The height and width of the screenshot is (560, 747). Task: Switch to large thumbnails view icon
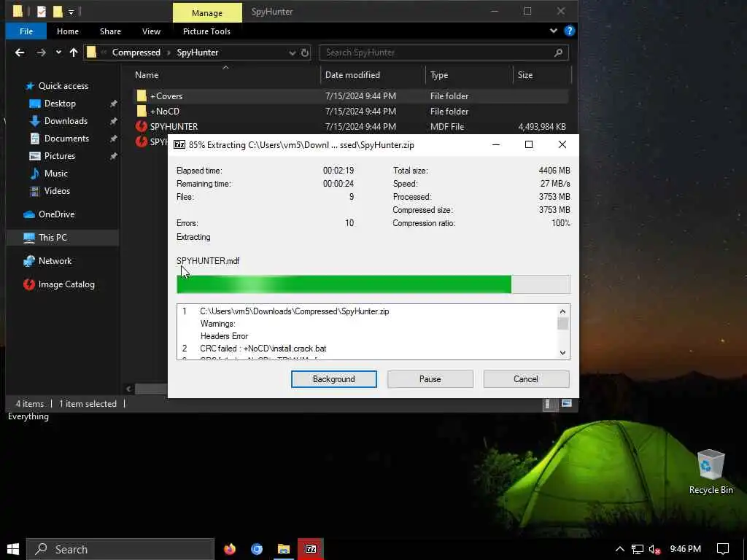pos(566,404)
